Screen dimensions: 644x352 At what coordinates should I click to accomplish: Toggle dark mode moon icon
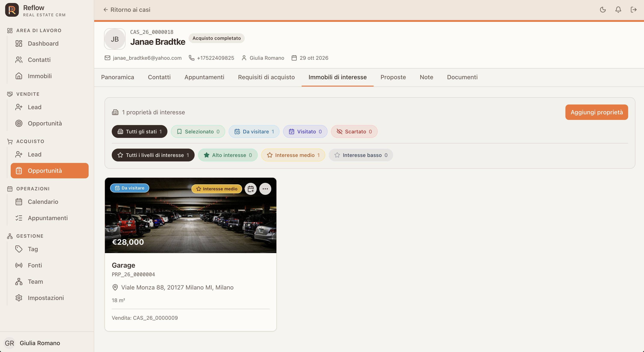click(x=603, y=10)
